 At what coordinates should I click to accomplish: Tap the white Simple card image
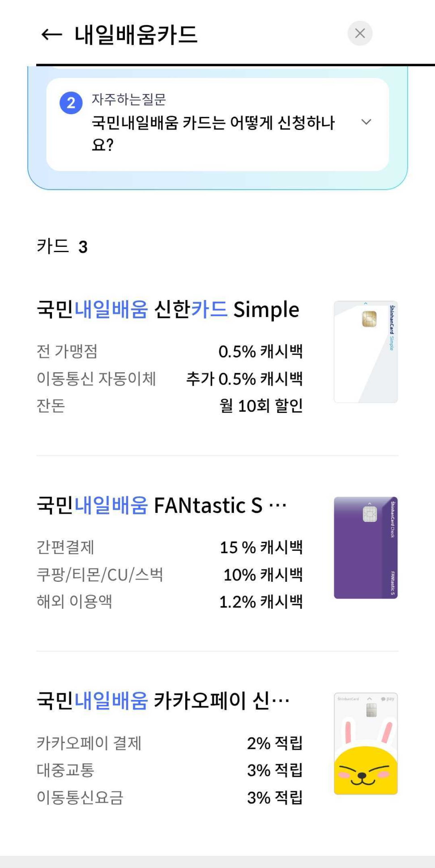tap(366, 352)
